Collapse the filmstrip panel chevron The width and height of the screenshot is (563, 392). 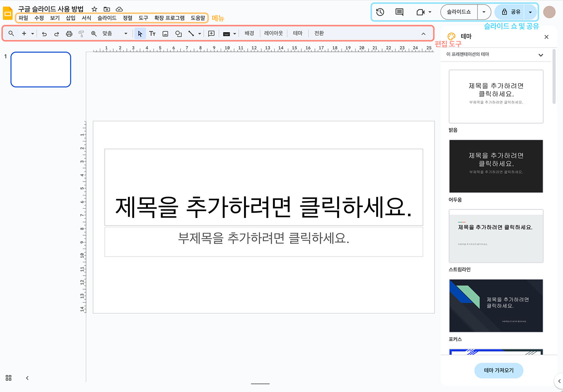27,378
